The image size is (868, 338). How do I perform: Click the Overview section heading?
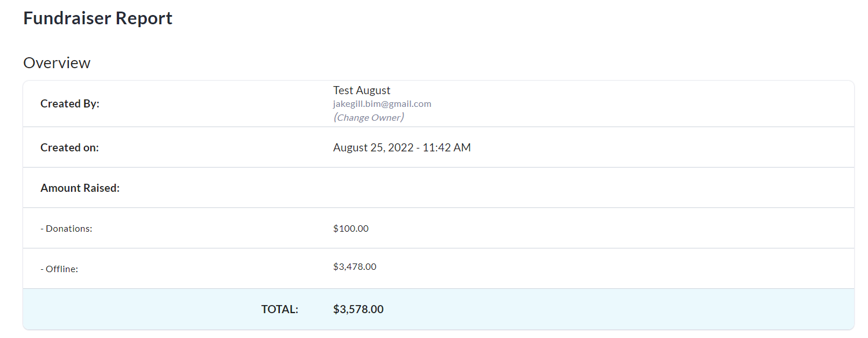click(x=57, y=62)
